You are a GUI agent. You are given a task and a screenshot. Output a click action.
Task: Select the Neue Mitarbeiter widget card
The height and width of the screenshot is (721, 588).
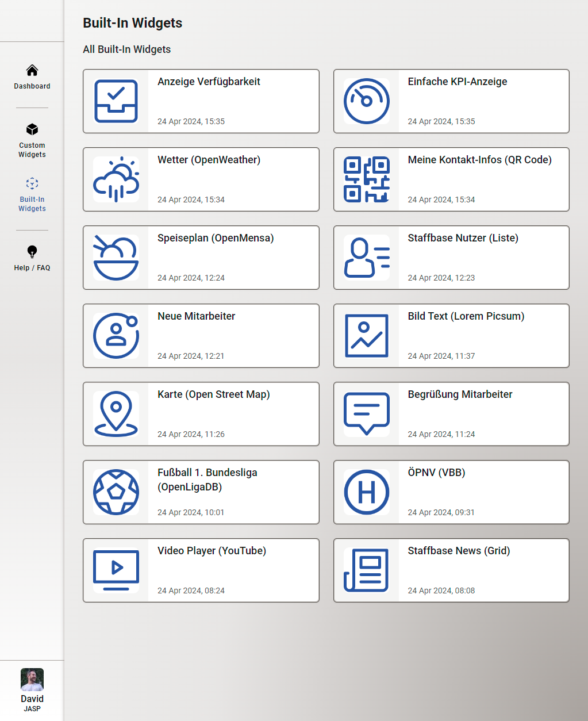coord(201,335)
